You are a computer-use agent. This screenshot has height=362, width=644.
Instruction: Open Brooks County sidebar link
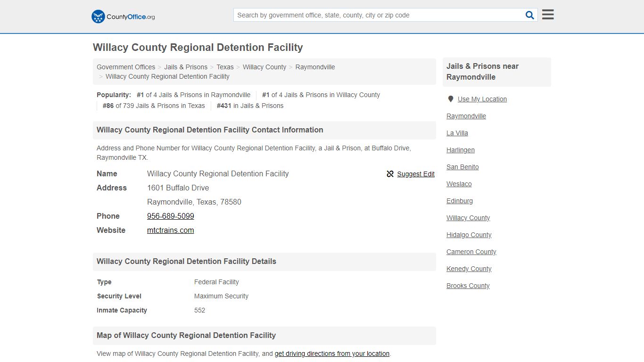pyautogui.click(x=468, y=286)
